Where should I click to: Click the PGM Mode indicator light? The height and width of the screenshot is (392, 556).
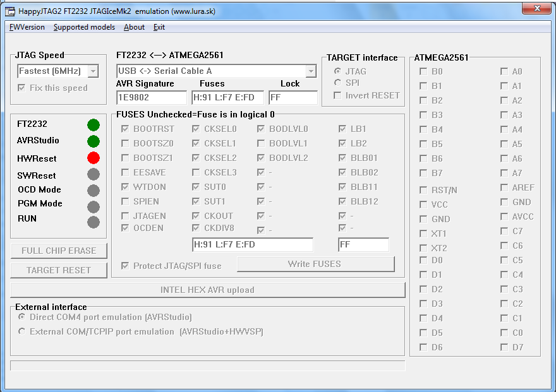coord(94,206)
